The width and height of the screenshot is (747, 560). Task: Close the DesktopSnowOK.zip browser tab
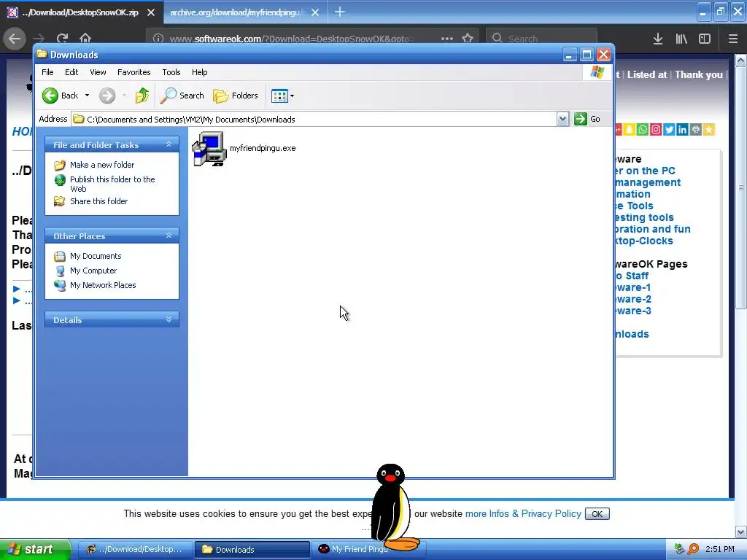pos(151,12)
